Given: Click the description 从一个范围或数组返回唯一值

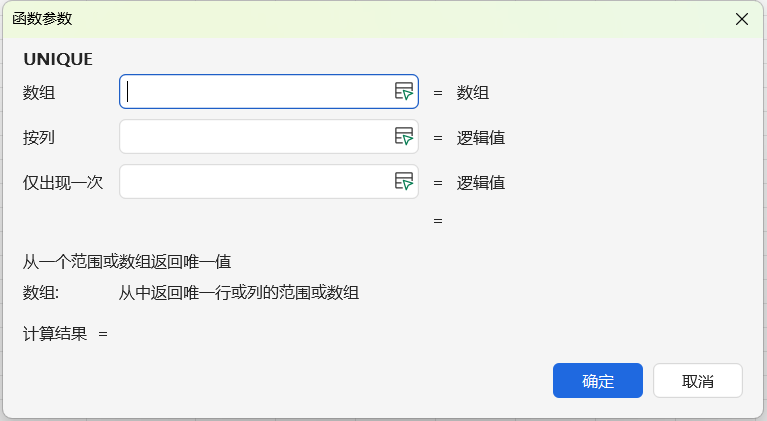Looking at the screenshot, I should tap(127, 262).
